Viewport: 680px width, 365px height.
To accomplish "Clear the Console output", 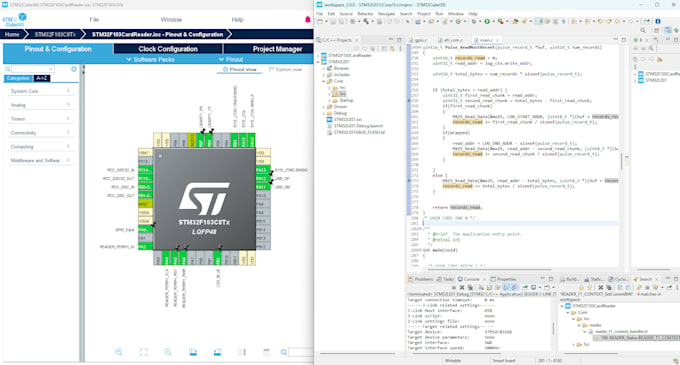I will (481, 287).
